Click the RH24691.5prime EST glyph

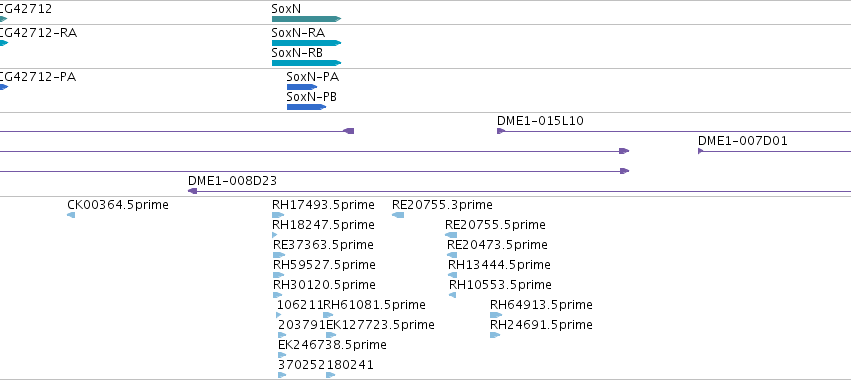[x=494, y=335]
